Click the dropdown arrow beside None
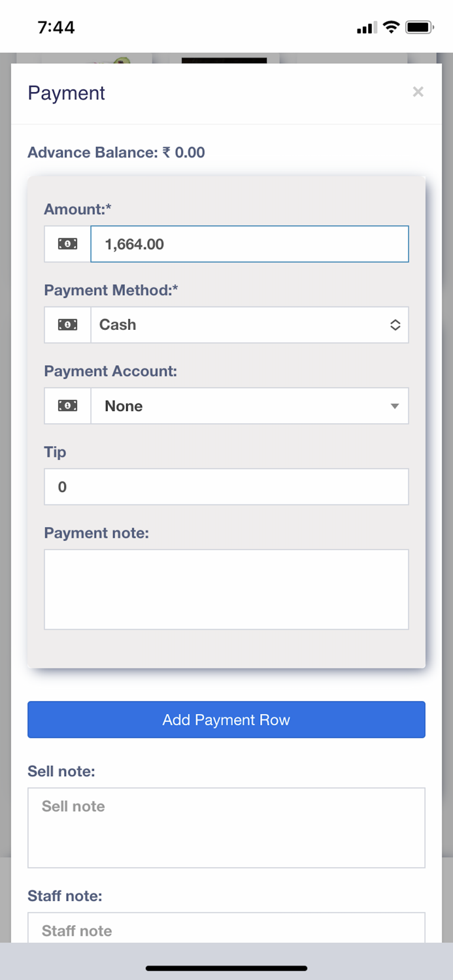 pos(395,406)
